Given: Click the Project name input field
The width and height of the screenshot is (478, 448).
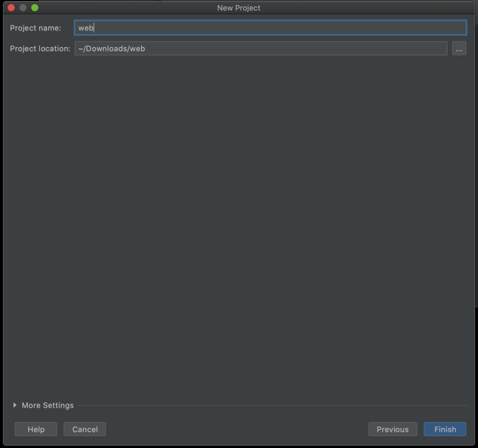Looking at the screenshot, I should pyautogui.click(x=270, y=28).
